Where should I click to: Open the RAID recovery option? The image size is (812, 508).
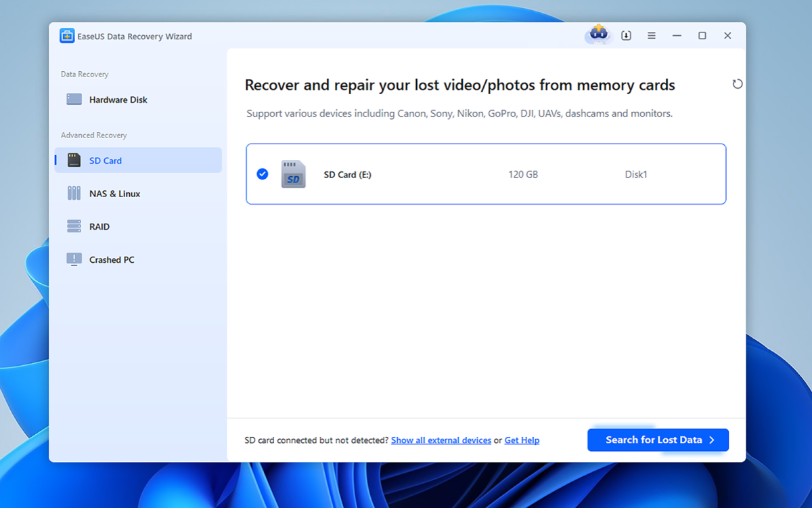tap(99, 227)
